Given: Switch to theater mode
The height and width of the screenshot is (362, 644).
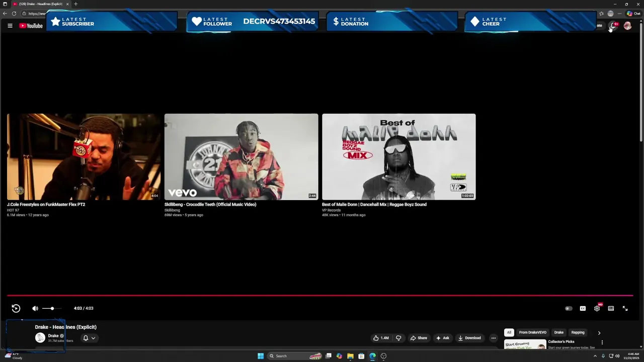Looking at the screenshot, I should pos(611,308).
